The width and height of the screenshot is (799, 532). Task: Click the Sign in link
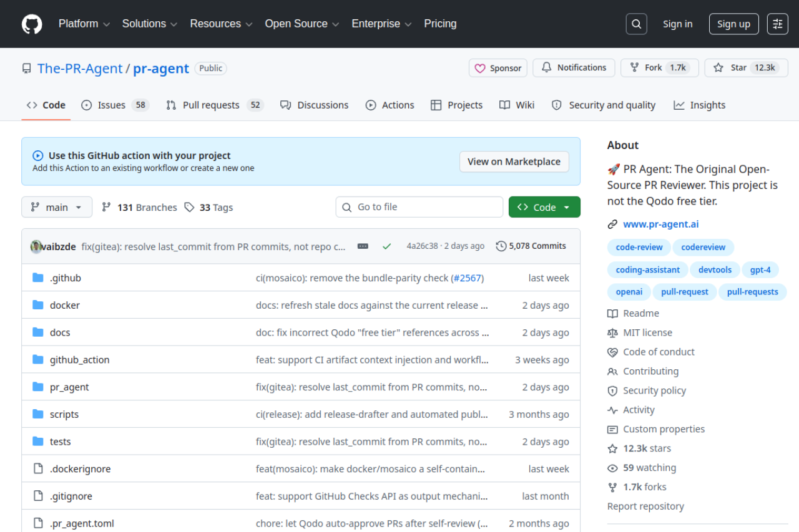[677, 24]
